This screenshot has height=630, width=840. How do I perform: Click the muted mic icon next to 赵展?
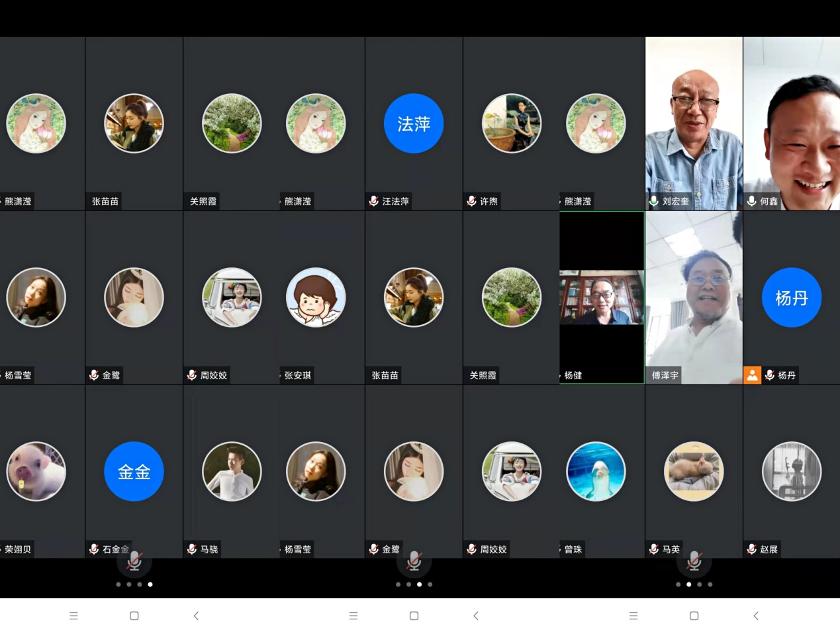tap(752, 549)
